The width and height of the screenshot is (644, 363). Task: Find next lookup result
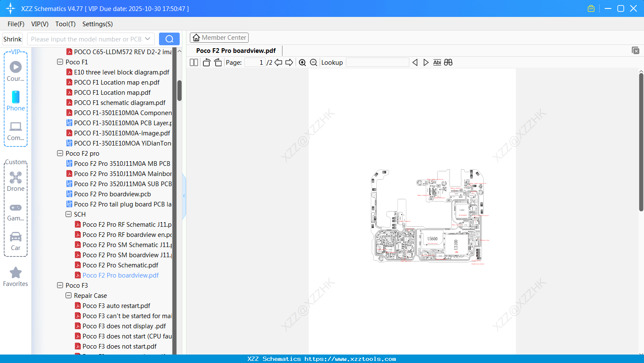click(x=426, y=63)
